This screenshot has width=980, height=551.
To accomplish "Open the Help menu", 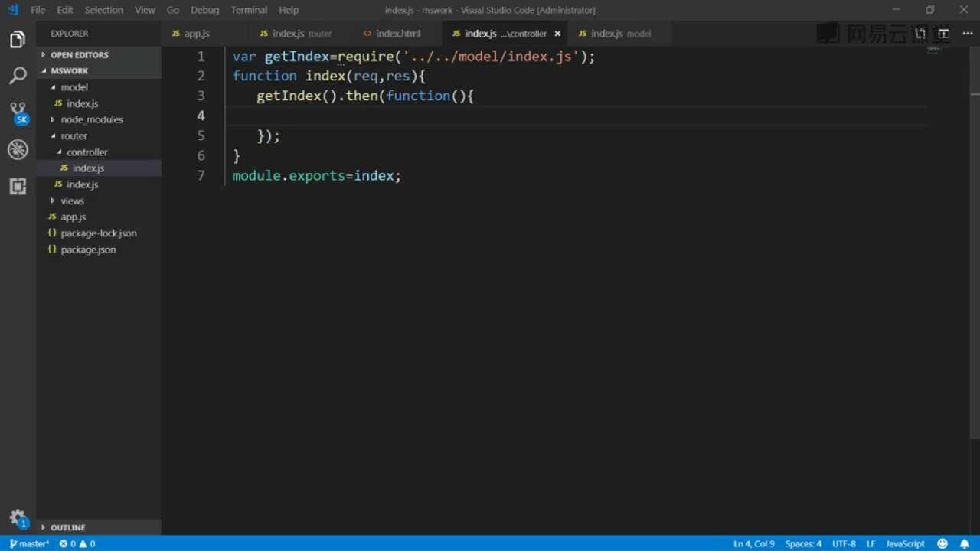I will coord(289,10).
